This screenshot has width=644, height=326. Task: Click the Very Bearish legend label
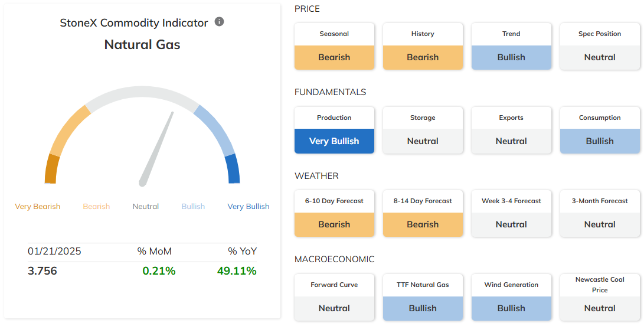pos(37,206)
